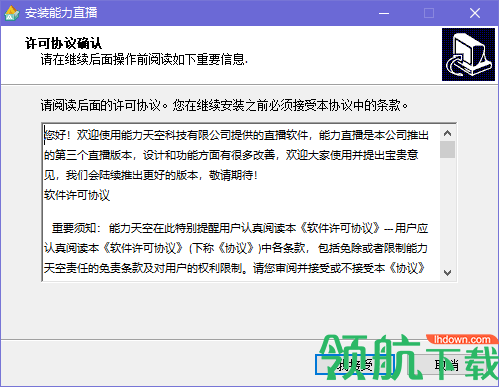
Task: Minimize the installer window
Action: point(384,13)
